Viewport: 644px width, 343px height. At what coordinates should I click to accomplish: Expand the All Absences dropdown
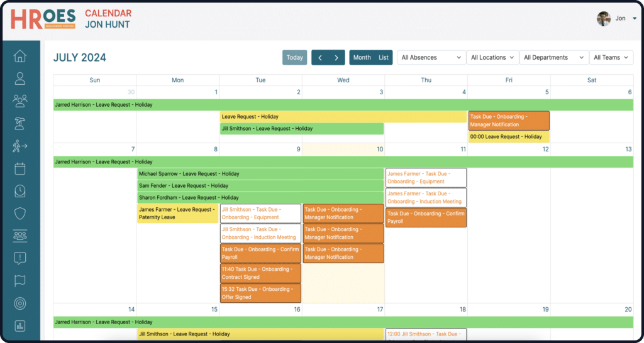431,58
